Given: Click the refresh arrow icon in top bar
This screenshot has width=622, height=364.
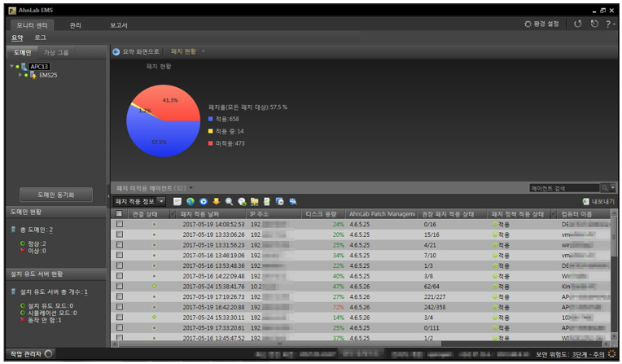Looking at the screenshot, I should [578, 24].
